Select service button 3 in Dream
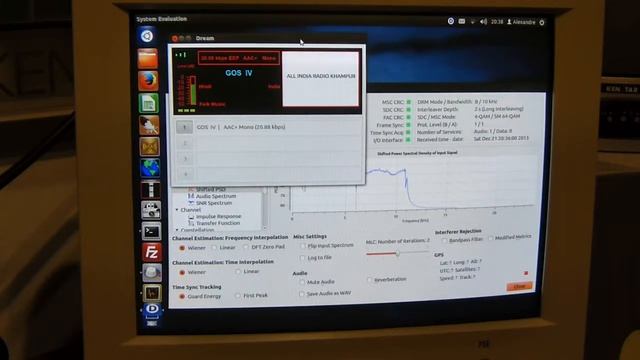This screenshot has height=360, width=640. (185, 158)
